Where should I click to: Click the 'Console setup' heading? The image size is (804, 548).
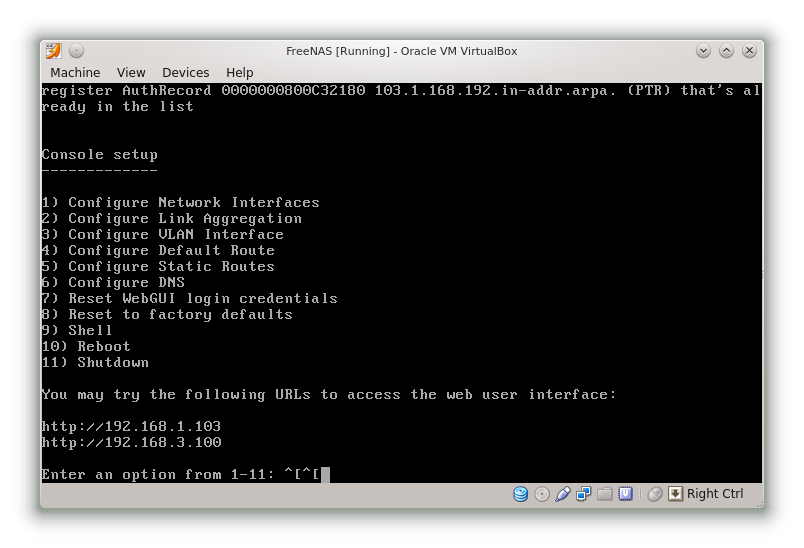point(99,154)
